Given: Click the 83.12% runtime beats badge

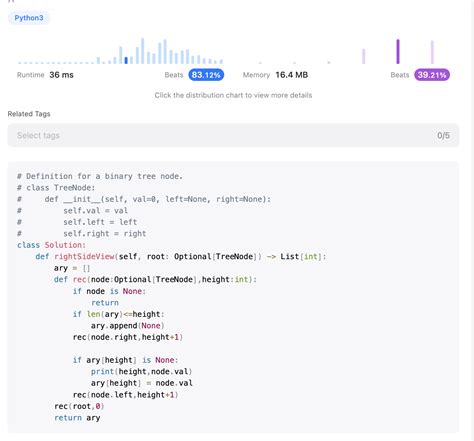Looking at the screenshot, I should (206, 75).
